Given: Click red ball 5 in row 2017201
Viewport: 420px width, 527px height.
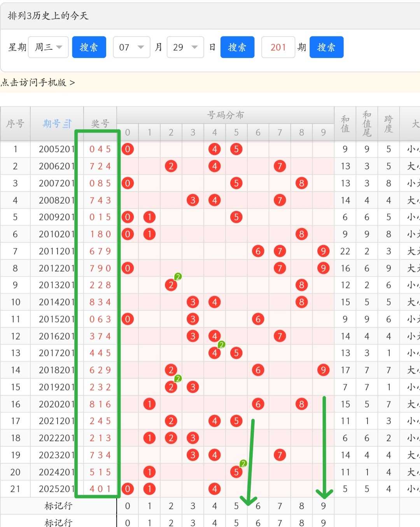Looking at the screenshot, I should [236, 353].
